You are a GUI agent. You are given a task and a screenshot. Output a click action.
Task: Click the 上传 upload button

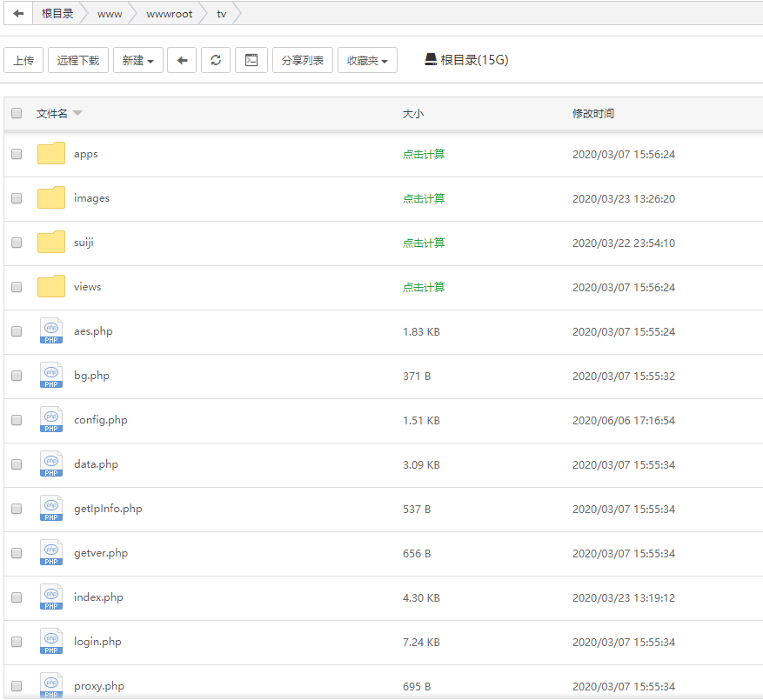23,60
